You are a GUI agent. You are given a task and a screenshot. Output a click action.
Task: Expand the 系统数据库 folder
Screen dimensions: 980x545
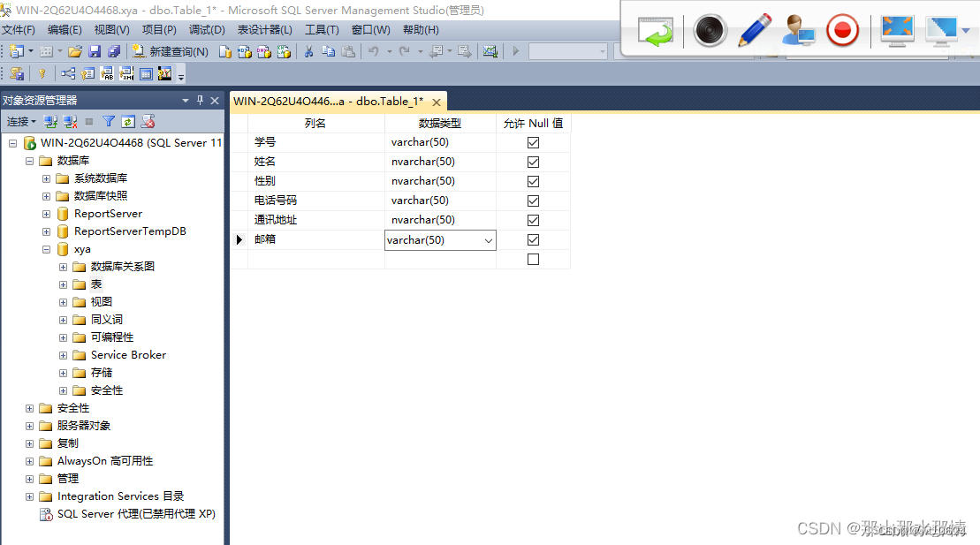pyautogui.click(x=46, y=178)
